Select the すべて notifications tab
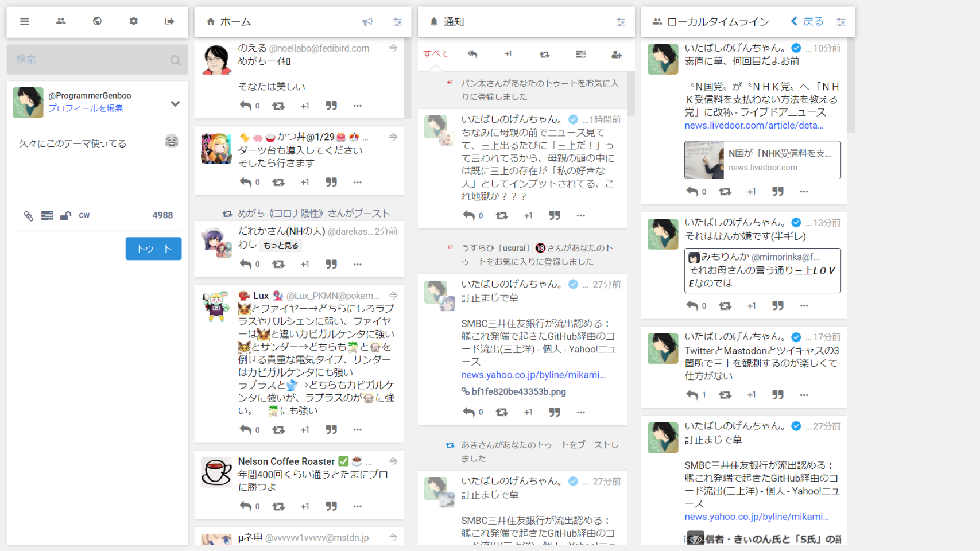The image size is (980, 551). click(436, 54)
